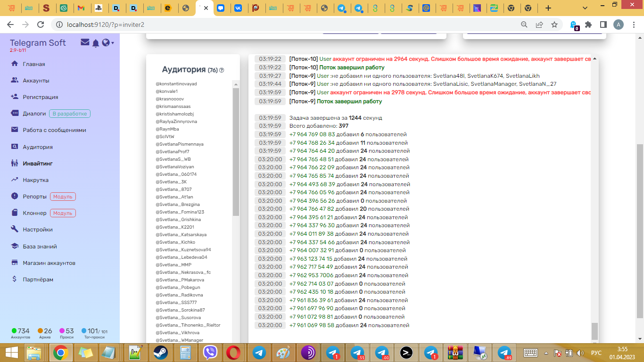Open the Регистрация section
The height and width of the screenshot is (362, 644).
pos(41,97)
